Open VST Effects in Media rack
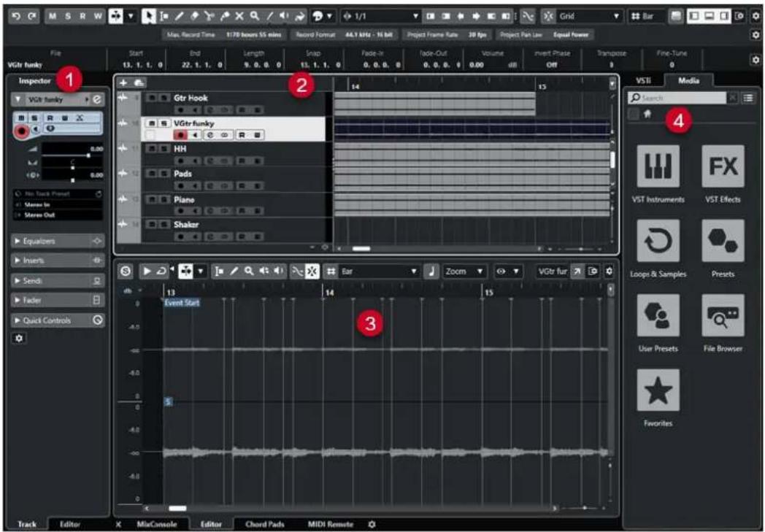Viewport: 765px width, 532px height. click(723, 166)
